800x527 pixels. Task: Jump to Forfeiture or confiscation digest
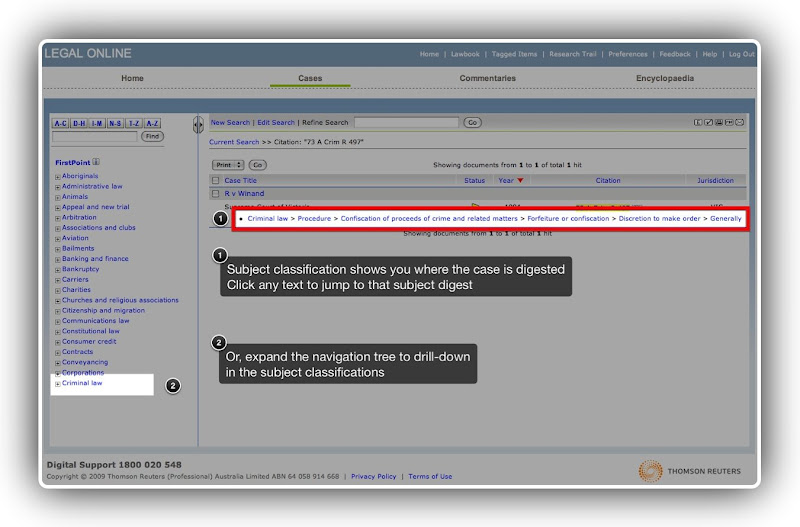coord(568,218)
